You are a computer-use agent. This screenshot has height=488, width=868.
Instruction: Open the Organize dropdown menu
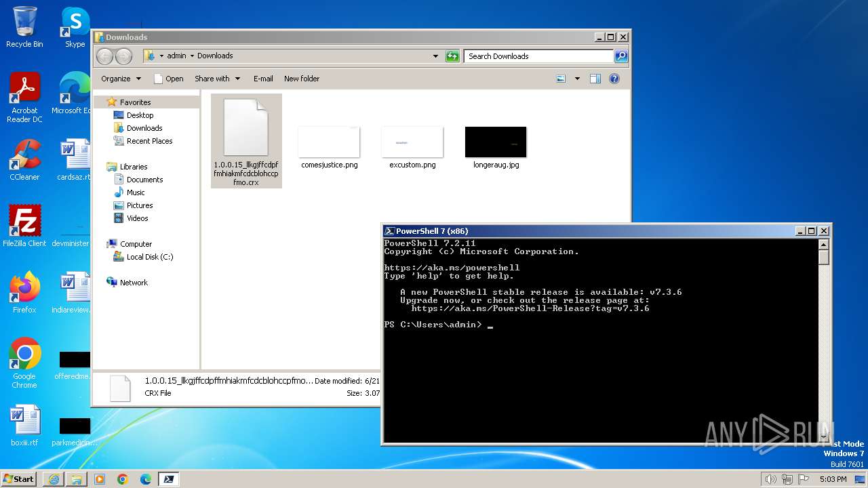pyautogui.click(x=121, y=79)
